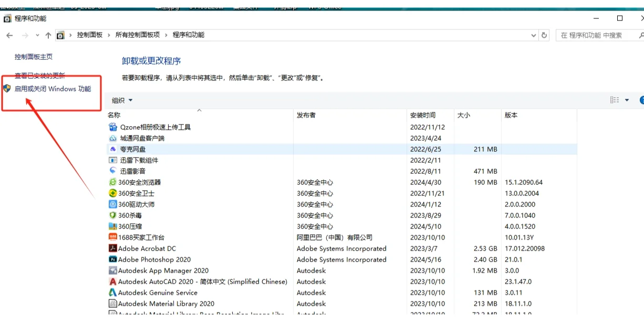
Task: Click the 360压缩 icon
Action: 113,226
